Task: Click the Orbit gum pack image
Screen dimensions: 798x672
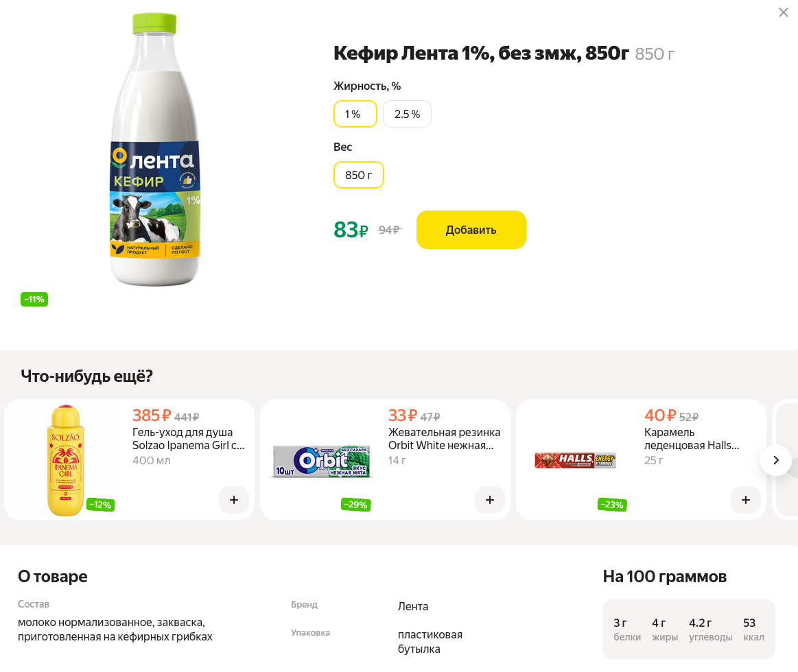Action: [321, 461]
